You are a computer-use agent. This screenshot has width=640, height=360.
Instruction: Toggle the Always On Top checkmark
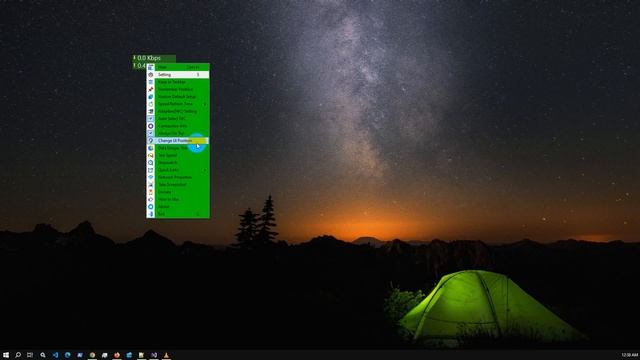click(151, 133)
